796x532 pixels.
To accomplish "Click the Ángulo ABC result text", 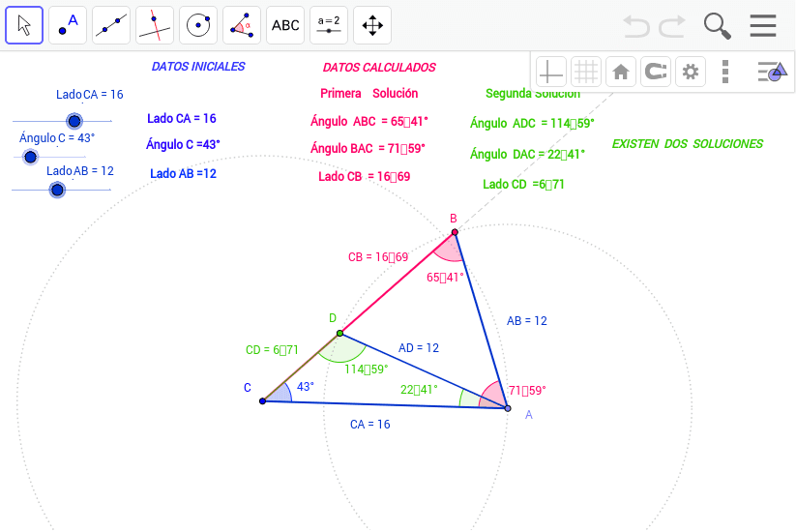I will 369,121.
